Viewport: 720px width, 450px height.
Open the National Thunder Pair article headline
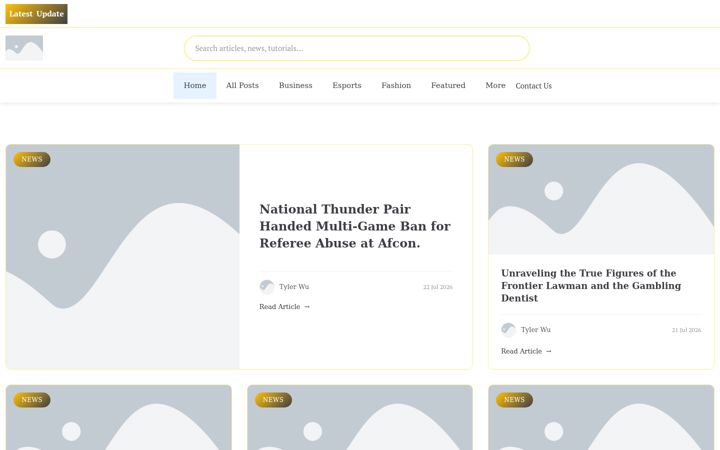pyautogui.click(x=355, y=226)
